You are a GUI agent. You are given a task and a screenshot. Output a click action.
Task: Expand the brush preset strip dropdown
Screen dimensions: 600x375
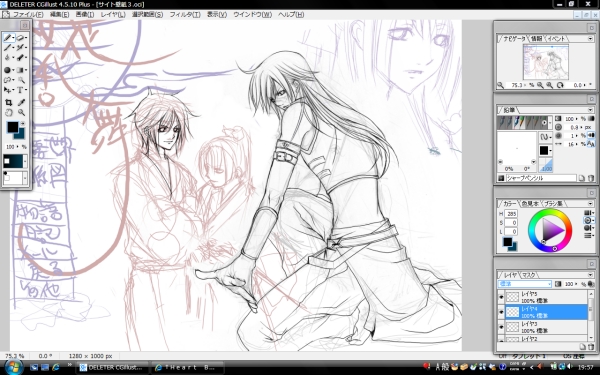550,123
